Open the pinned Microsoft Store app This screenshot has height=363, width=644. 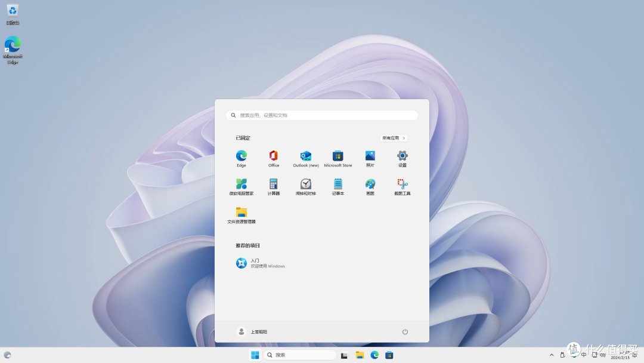point(338,159)
